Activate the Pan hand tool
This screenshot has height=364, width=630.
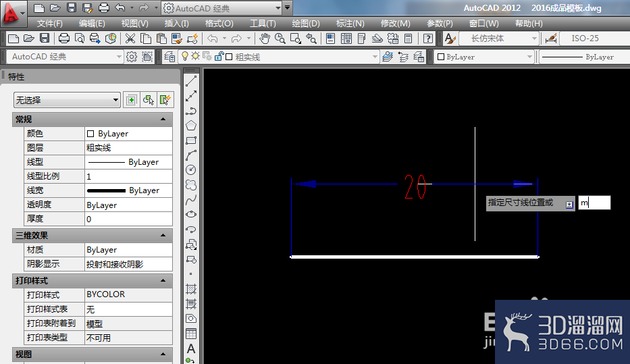[265, 38]
